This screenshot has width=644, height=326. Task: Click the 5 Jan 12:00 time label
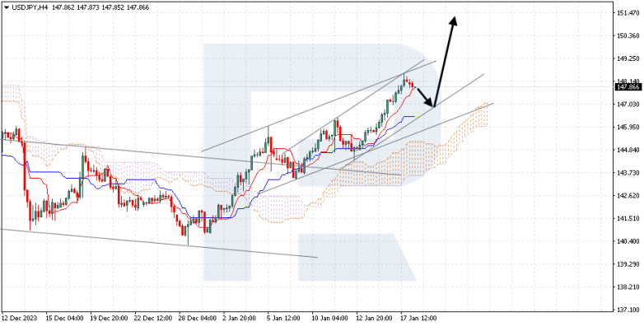[285, 319]
